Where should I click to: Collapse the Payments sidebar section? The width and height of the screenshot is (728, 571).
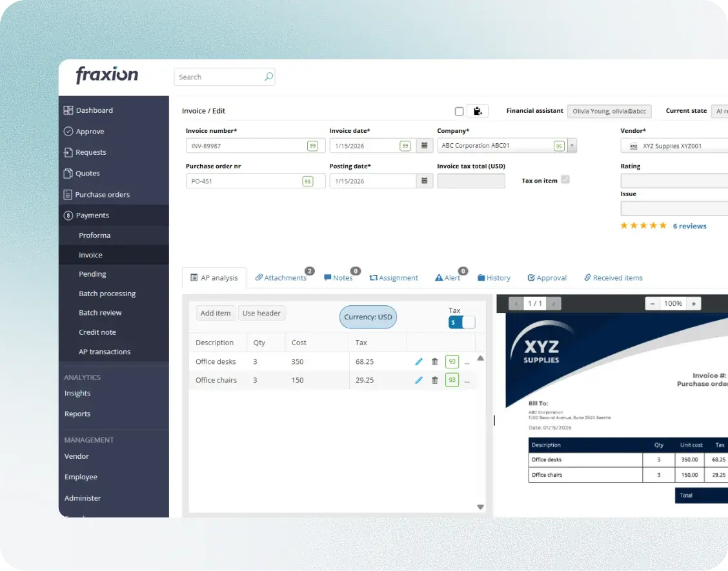114,215
